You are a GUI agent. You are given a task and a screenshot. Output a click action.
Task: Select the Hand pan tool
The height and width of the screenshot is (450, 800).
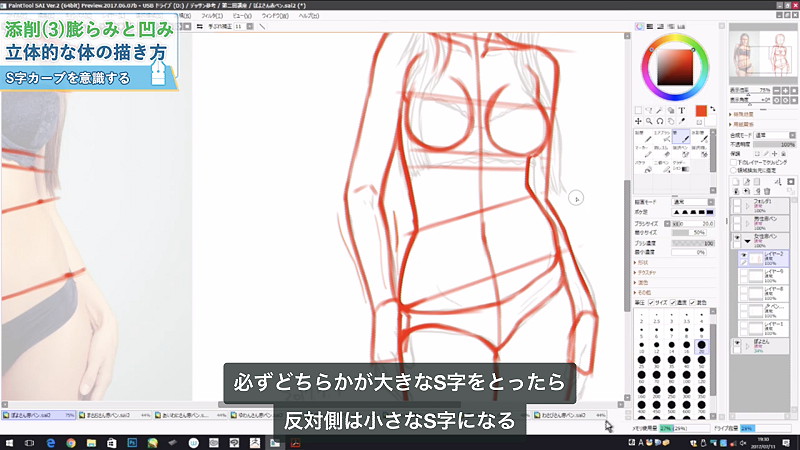coord(671,121)
